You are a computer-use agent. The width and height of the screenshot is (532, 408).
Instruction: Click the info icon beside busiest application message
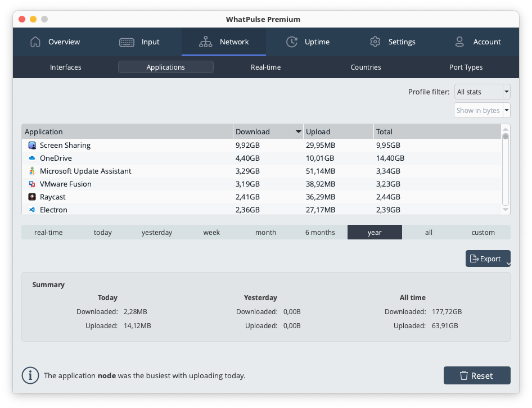pyautogui.click(x=30, y=375)
